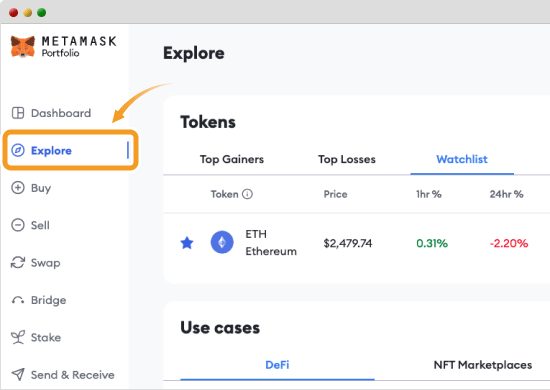Open Stake via the sprout icon
The width and height of the screenshot is (550, 390).
(x=18, y=337)
